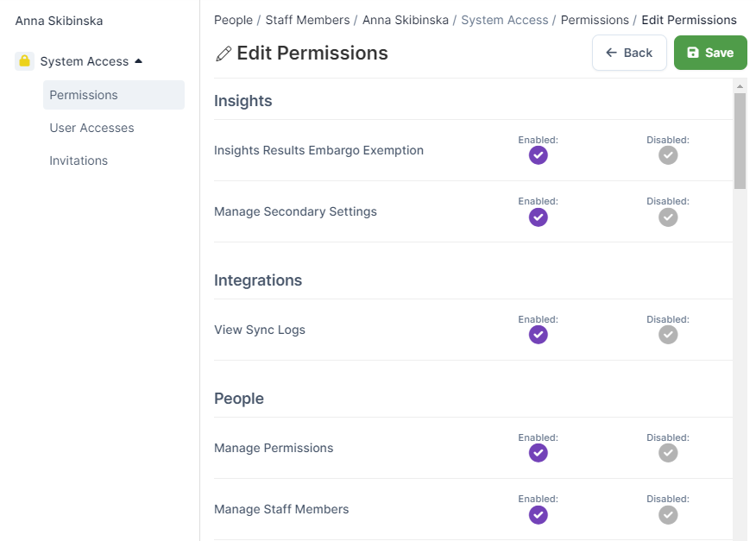Disable the Insights Results Embargo Exemption permission

coord(667,155)
